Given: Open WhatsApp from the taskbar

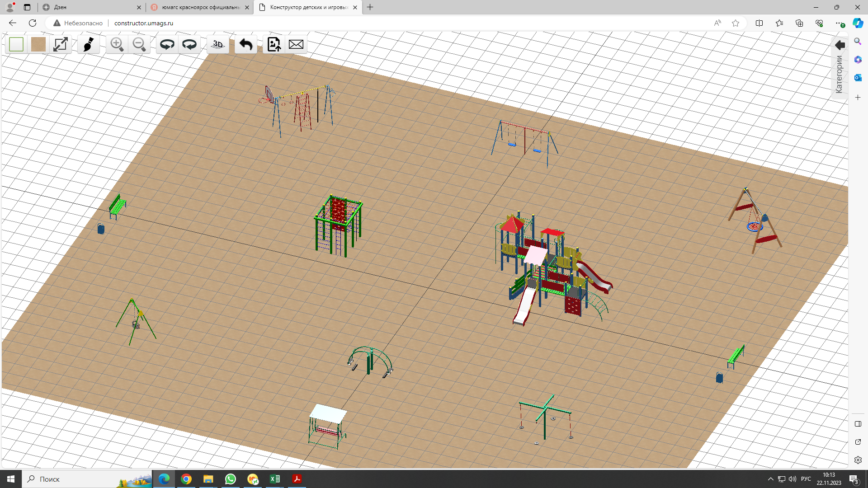Looking at the screenshot, I should 231,479.
